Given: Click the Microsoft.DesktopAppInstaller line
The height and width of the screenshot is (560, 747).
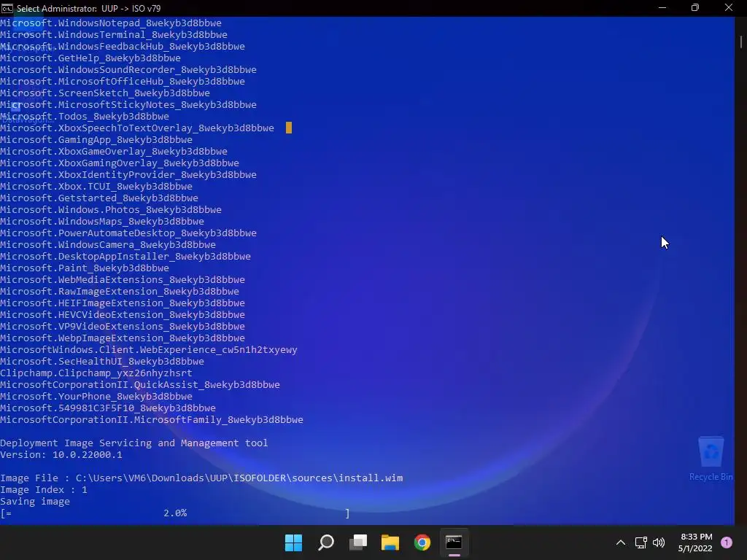Looking at the screenshot, I should pos(125,256).
